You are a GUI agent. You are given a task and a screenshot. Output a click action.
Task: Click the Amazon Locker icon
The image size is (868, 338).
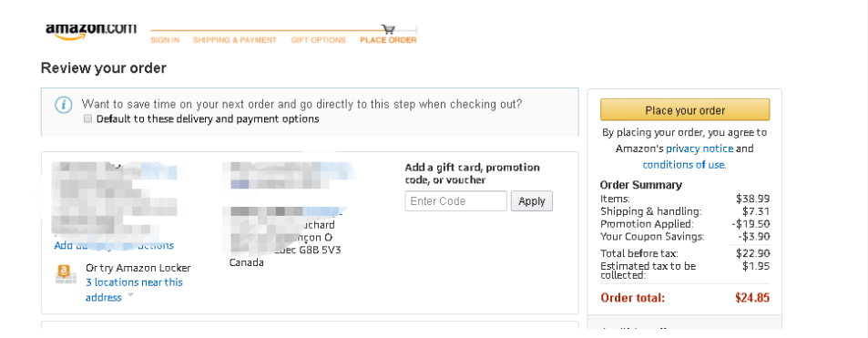pyautogui.click(x=66, y=274)
